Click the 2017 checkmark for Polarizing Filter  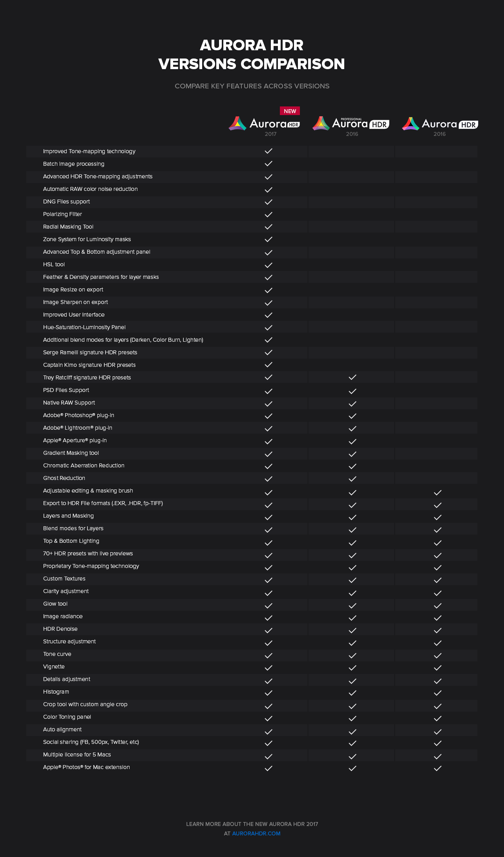(x=268, y=214)
